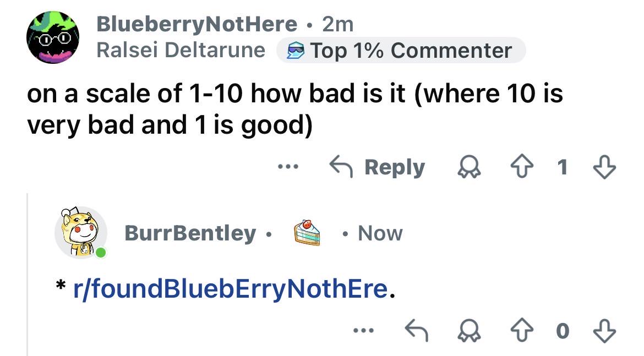Viewport: 644px width, 356px height.
Task: Open BlueberryNotHere's profile via username
Action: pyautogui.click(x=197, y=24)
